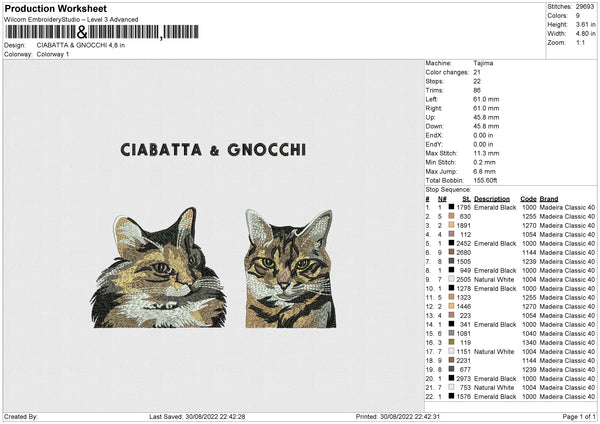
Task: Click the left fluffy cat embroidery preview
Action: coord(158,268)
